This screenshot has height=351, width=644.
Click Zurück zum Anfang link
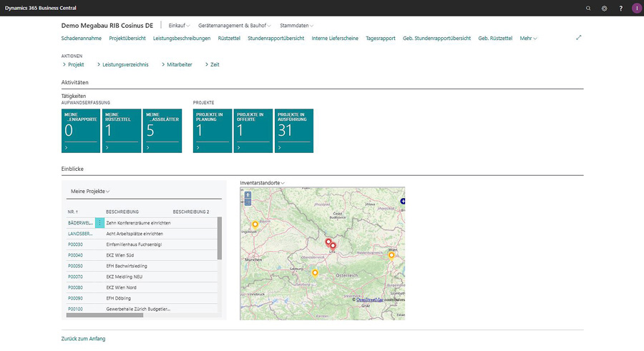[x=84, y=339]
